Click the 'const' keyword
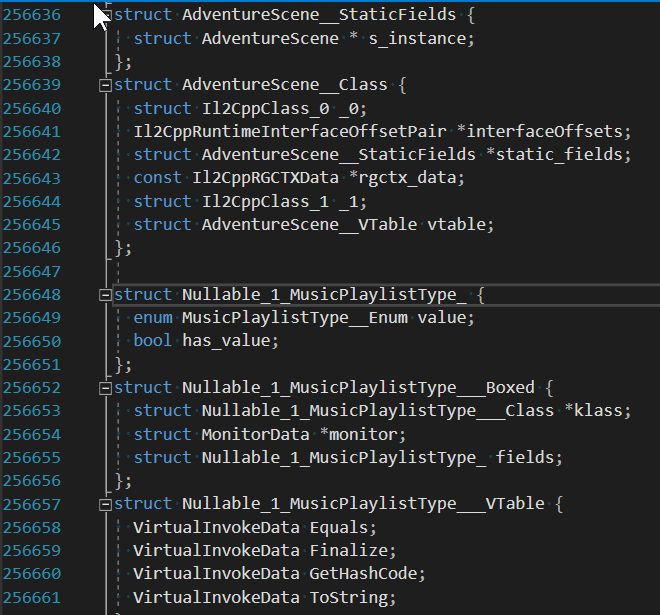Viewport: 660px width, 615px height. point(157,178)
